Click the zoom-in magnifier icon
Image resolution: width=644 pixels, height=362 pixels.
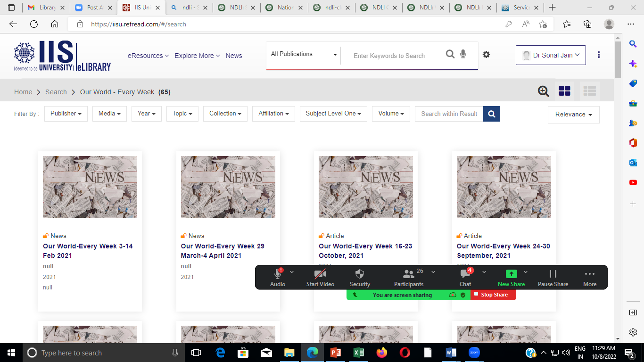click(543, 91)
